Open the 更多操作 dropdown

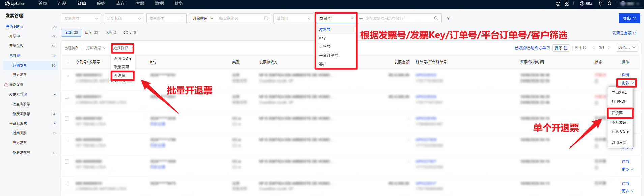(x=123, y=48)
